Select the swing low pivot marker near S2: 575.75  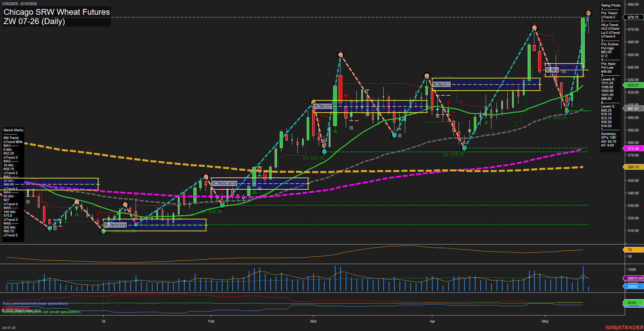464,148
